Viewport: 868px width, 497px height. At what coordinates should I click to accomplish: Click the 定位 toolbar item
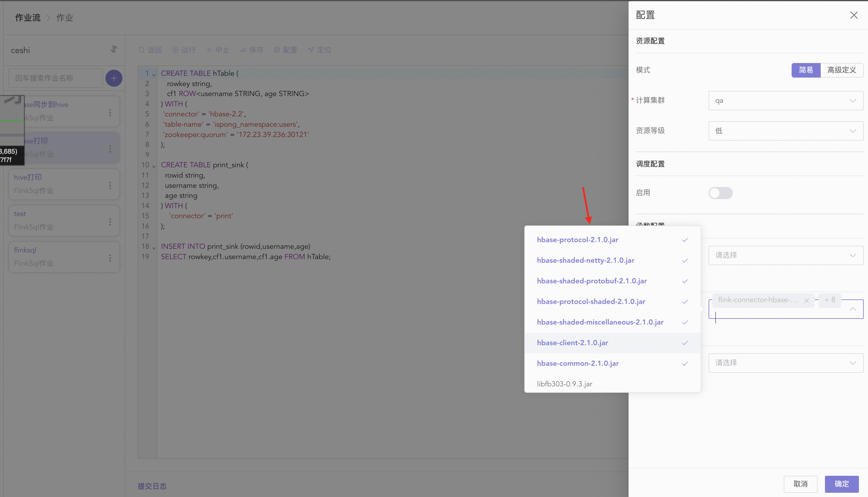319,50
